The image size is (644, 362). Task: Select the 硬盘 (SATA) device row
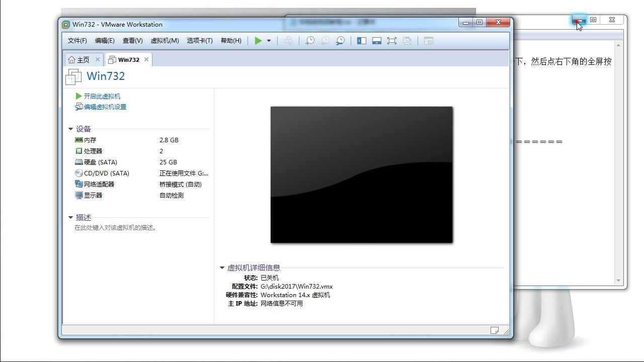[x=141, y=162]
